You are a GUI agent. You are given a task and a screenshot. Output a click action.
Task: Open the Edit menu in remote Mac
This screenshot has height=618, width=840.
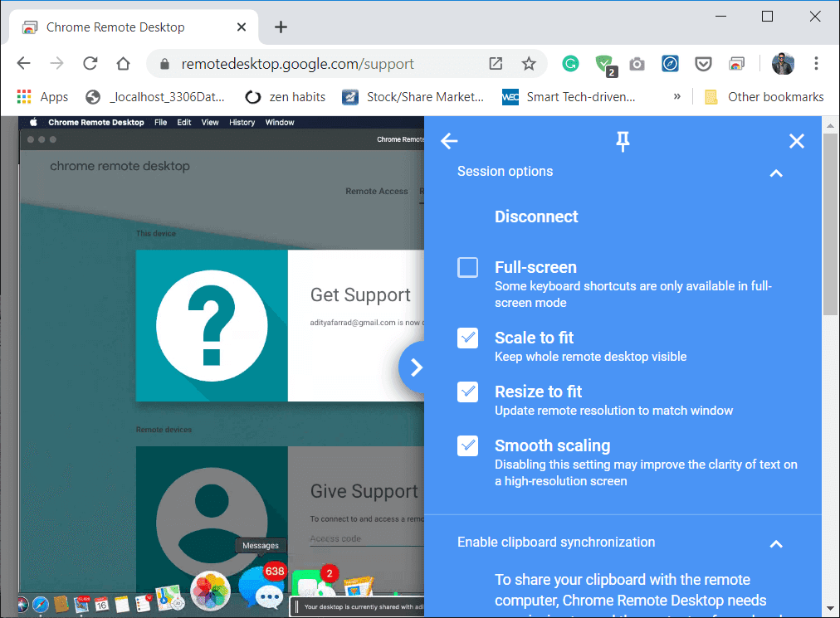pyautogui.click(x=184, y=122)
